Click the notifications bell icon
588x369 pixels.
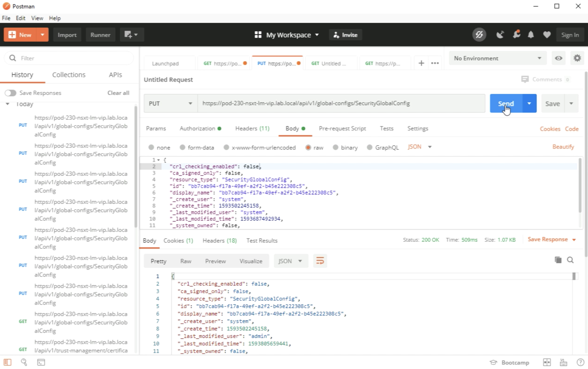(531, 35)
